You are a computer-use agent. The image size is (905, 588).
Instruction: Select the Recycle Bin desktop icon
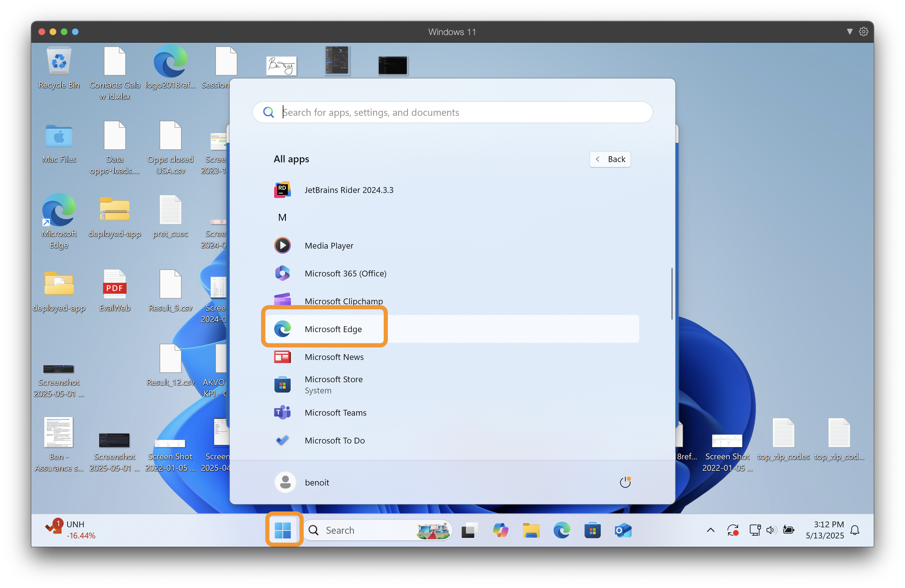pos(59,68)
